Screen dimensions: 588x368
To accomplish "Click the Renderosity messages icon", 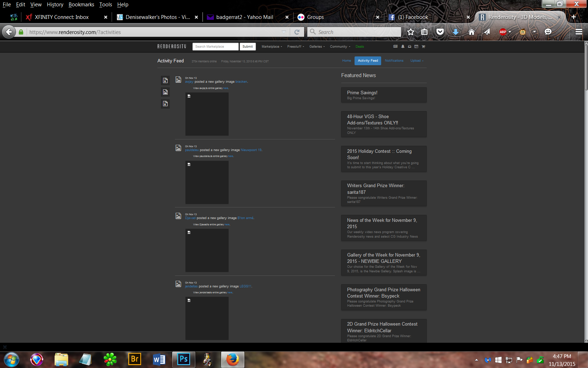I will (x=395, y=46).
